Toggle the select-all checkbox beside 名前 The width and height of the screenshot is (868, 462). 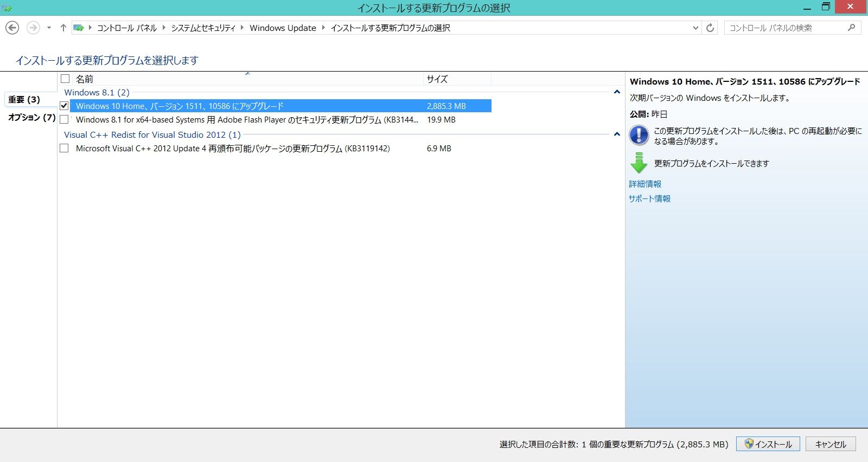click(65, 79)
